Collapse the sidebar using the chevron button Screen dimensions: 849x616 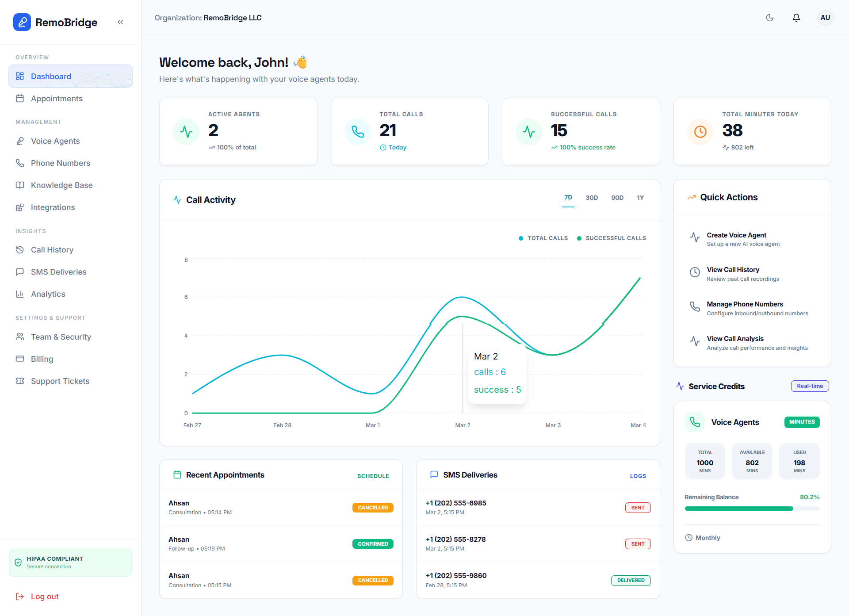[120, 22]
